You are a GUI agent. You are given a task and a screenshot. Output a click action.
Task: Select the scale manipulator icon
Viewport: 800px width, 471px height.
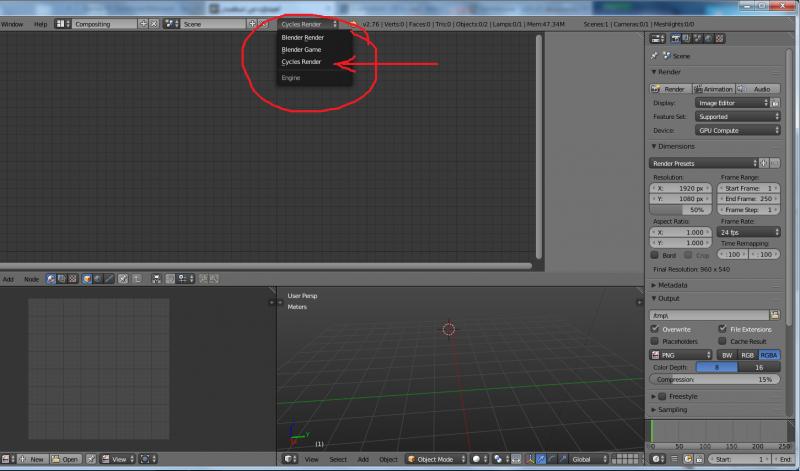562,459
